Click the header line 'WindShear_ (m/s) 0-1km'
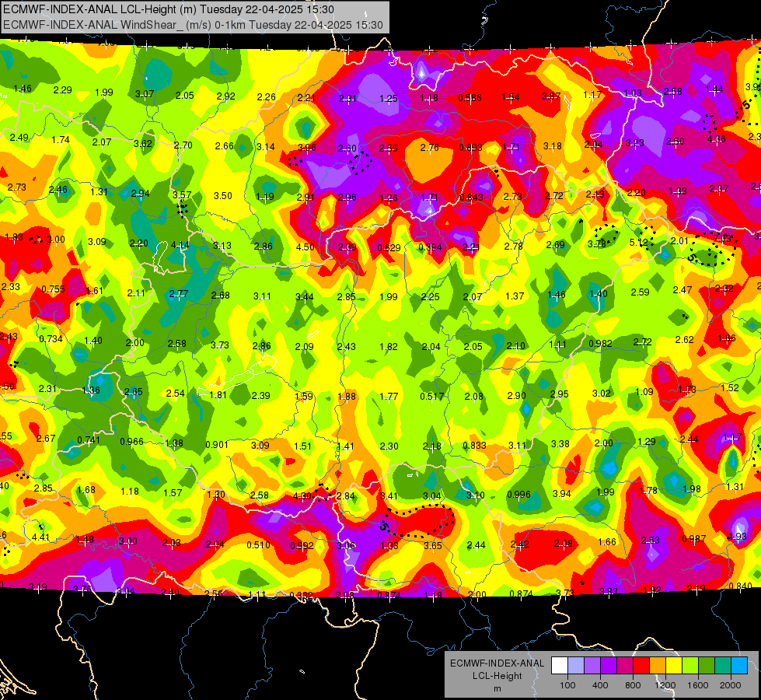 pos(183,25)
